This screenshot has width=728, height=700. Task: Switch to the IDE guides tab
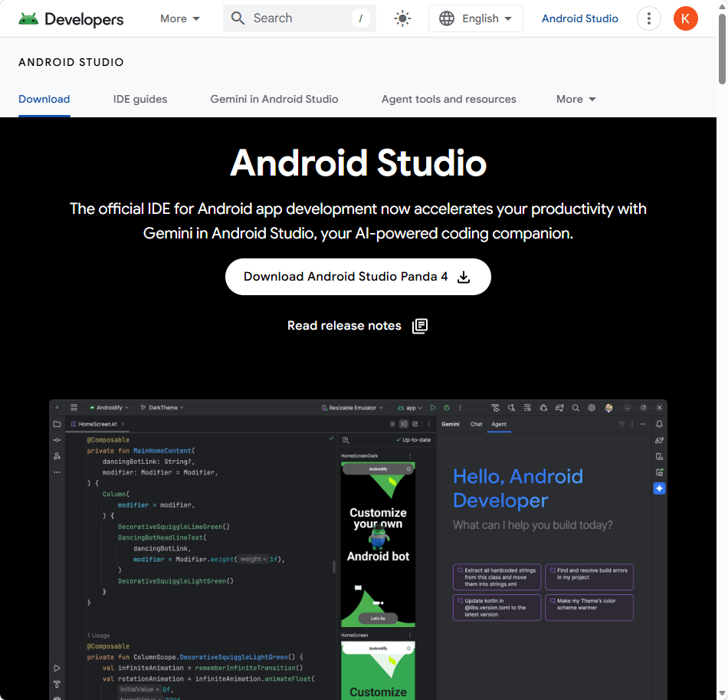140,99
